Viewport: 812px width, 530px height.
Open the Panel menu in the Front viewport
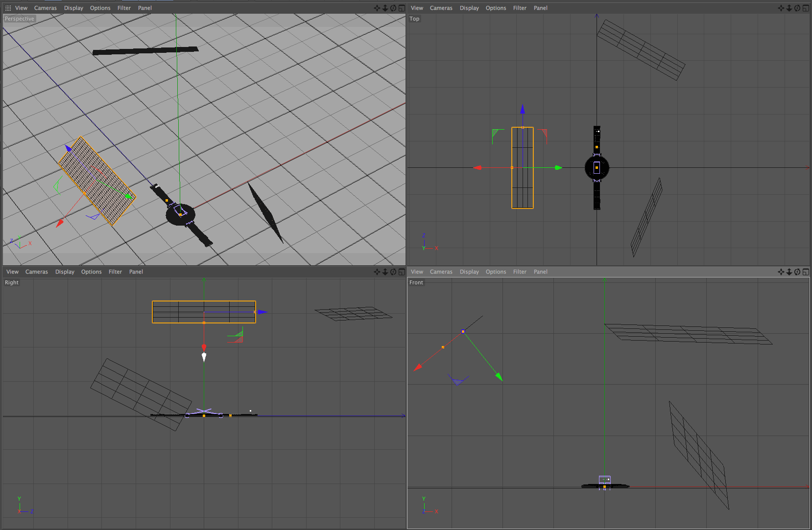pyautogui.click(x=540, y=272)
